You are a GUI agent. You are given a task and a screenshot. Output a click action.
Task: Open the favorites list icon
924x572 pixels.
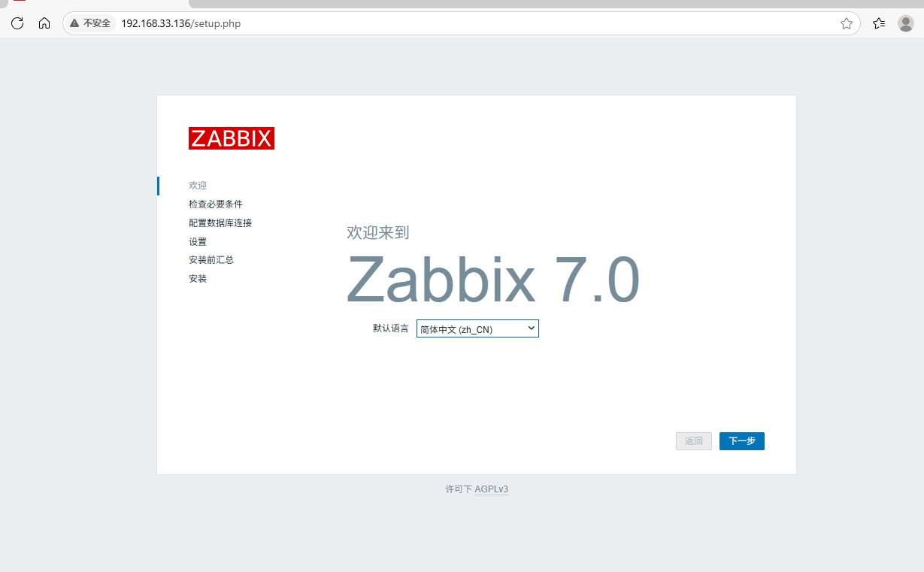pyautogui.click(x=879, y=23)
